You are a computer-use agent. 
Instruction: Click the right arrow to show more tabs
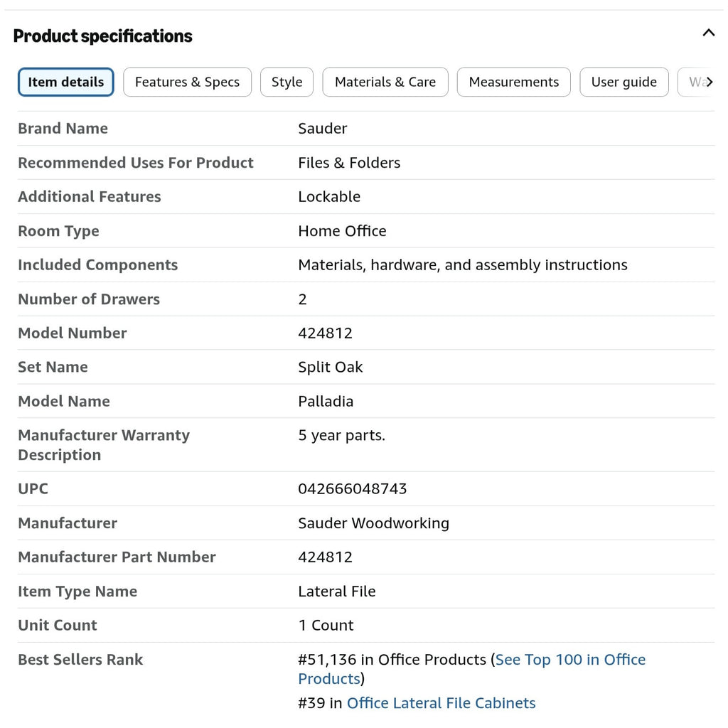pos(710,82)
